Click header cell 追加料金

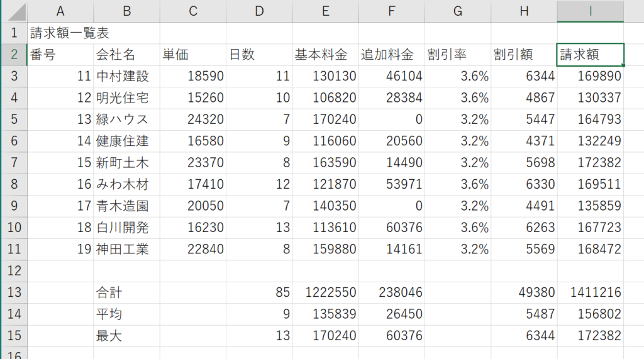[391, 55]
